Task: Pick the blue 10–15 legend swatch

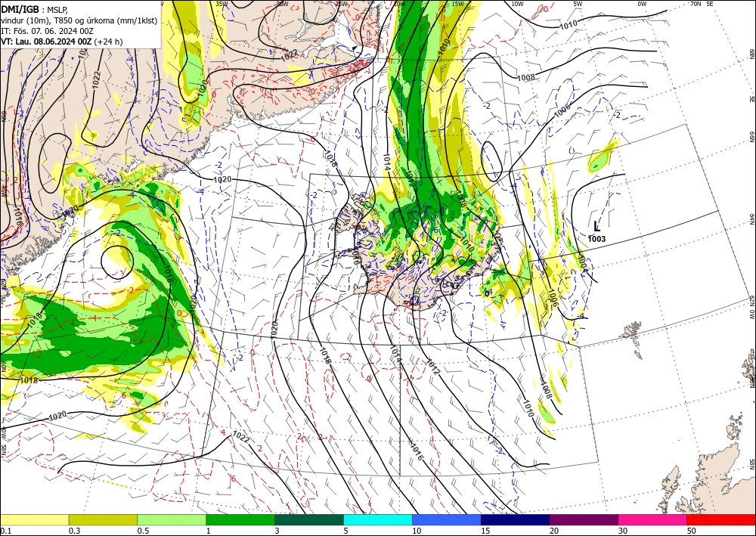Action: pos(447,519)
